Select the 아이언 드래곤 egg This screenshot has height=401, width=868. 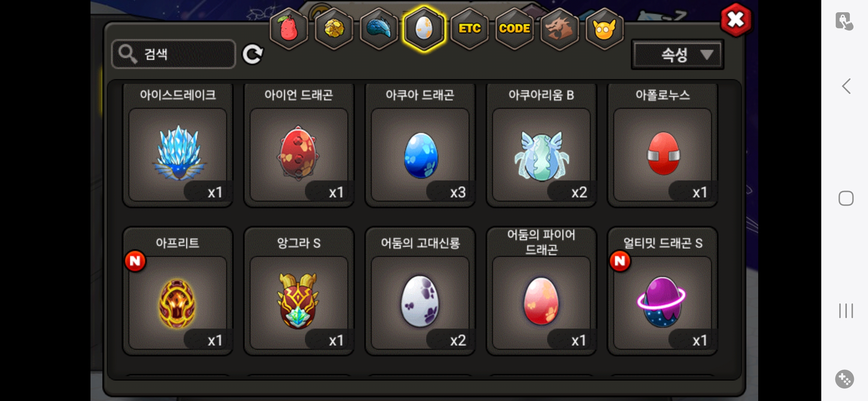(299, 145)
